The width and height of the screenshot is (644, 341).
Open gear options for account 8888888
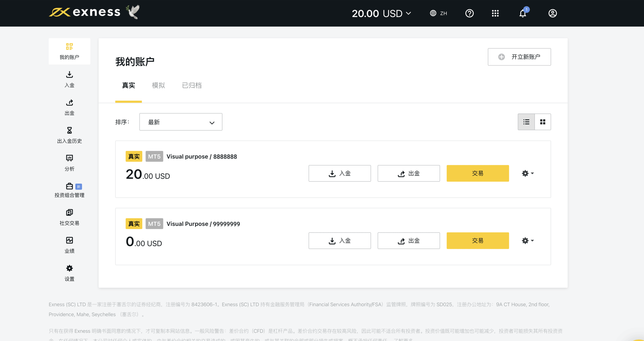(527, 173)
